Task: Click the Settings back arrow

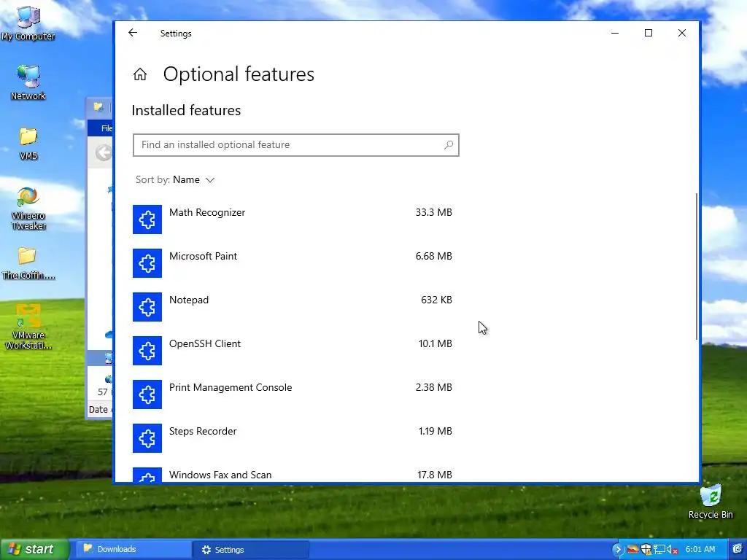Action: 133,33
